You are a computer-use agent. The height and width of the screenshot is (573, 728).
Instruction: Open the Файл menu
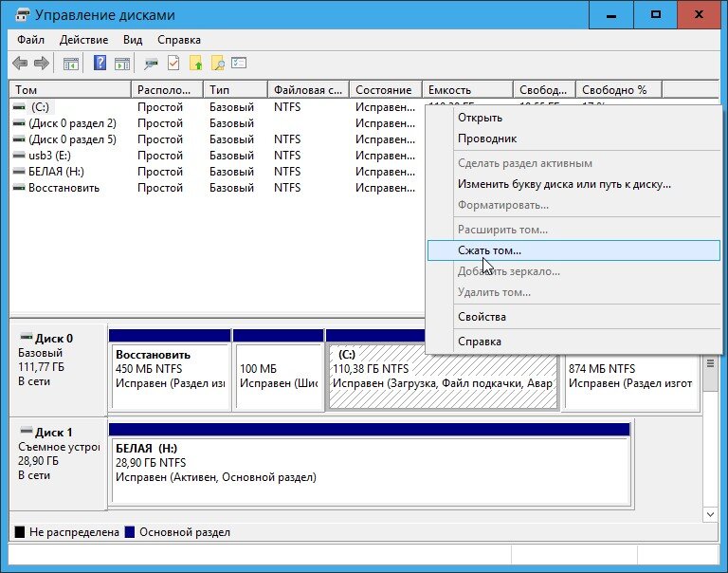pos(30,40)
